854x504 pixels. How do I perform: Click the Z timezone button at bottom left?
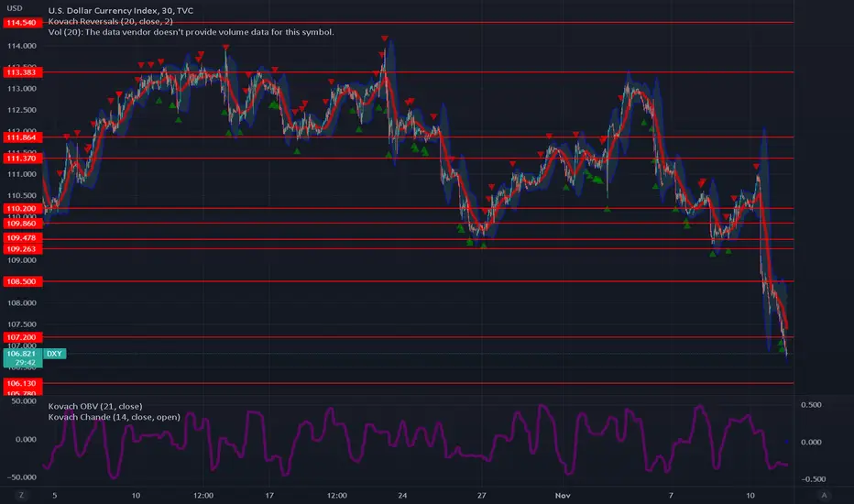point(22,495)
